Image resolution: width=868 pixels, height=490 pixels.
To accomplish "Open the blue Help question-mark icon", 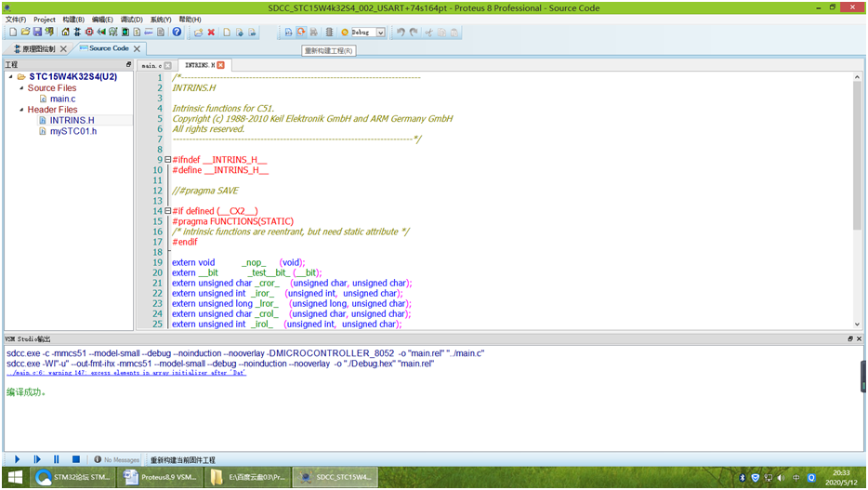I will point(177,33).
